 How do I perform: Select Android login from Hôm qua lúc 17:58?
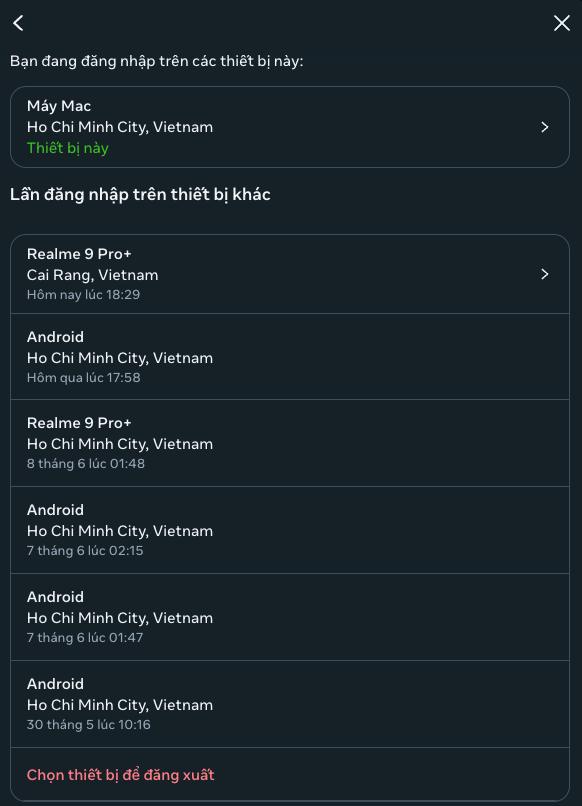[x=290, y=357]
